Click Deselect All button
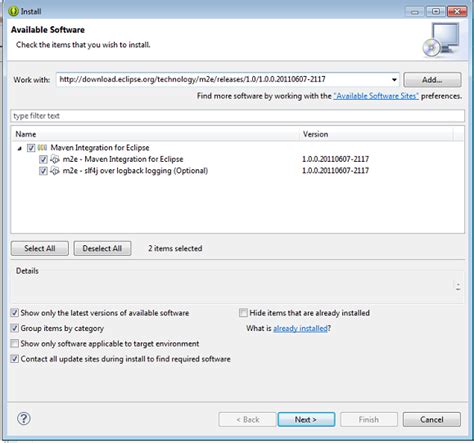474x443 pixels. point(102,248)
